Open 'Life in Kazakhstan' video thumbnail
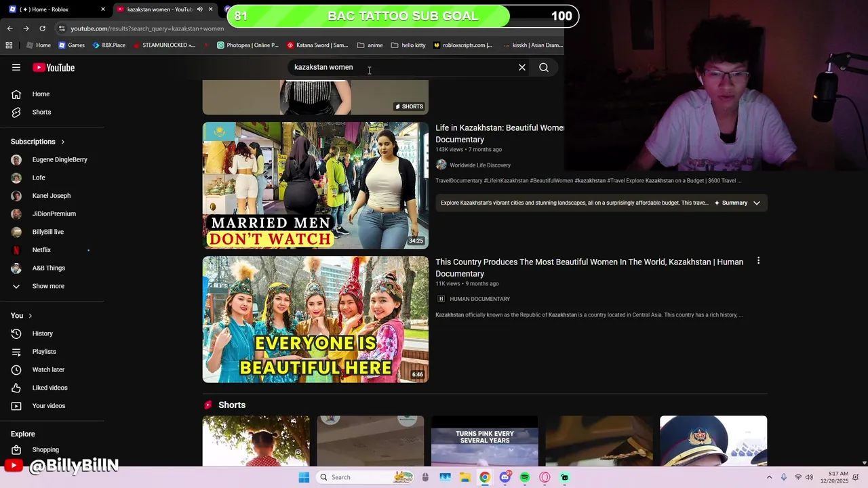The image size is (868, 488). (x=315, y=185)
